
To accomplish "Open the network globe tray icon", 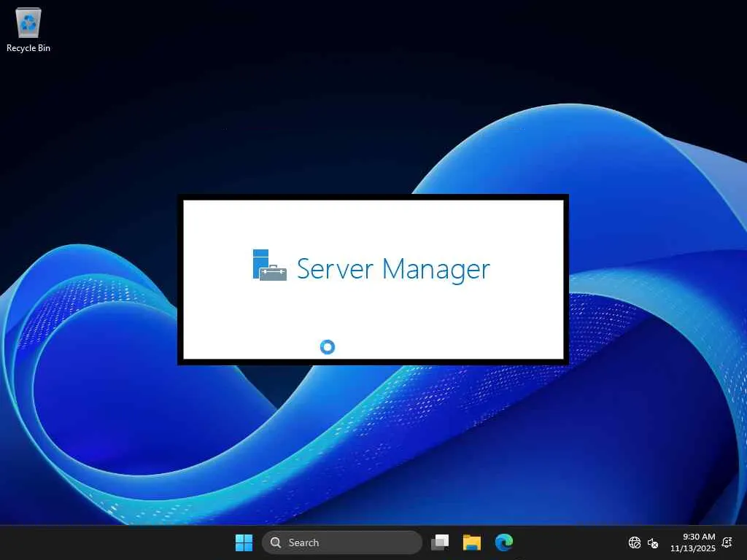I will 634,542.
